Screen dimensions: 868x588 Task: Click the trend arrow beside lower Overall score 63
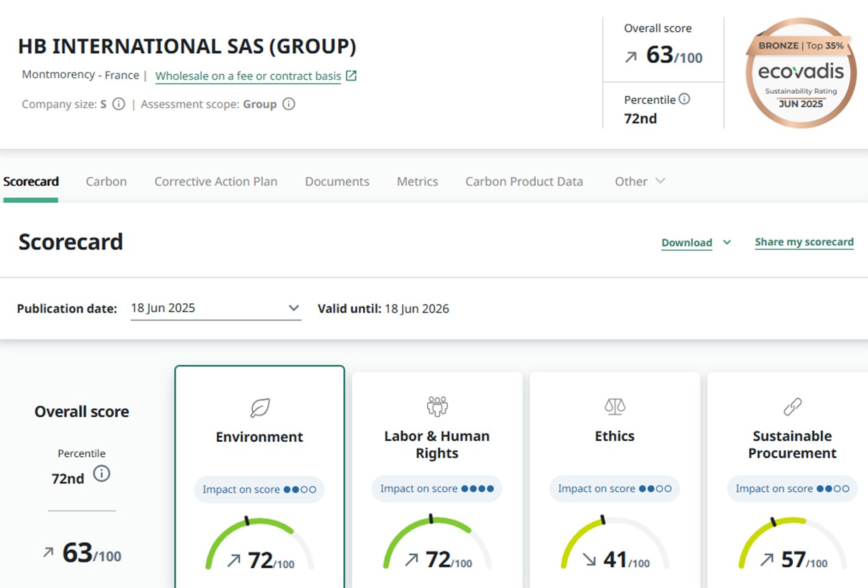tap(48, 552)
